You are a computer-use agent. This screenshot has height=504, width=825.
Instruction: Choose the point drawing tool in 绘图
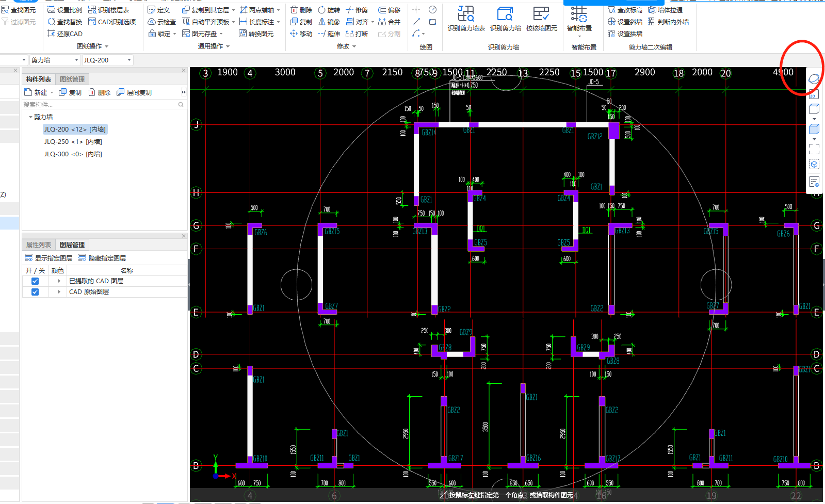coord(416,10)
